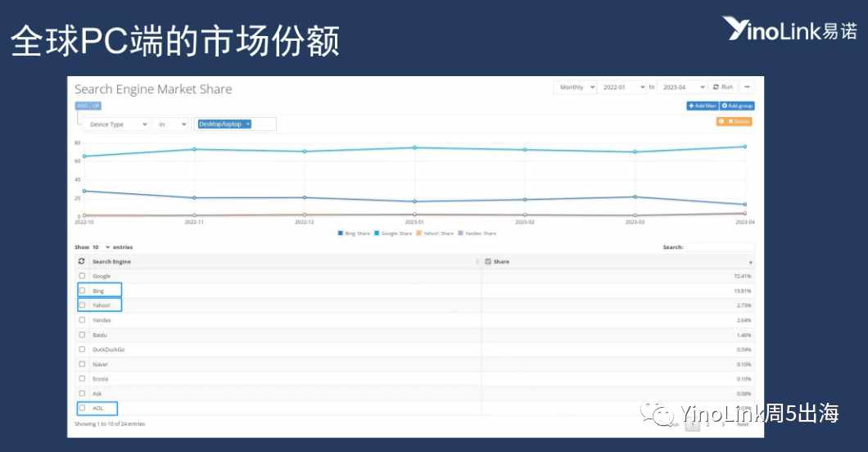
Task: Click the Bing line point at 2022-10
Action: click(84, 191)
